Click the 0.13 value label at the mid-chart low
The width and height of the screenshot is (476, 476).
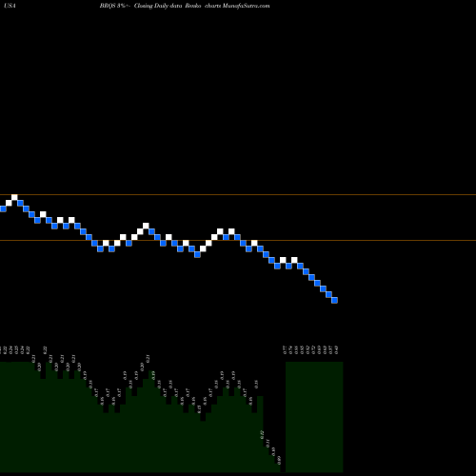click(199, 408)
